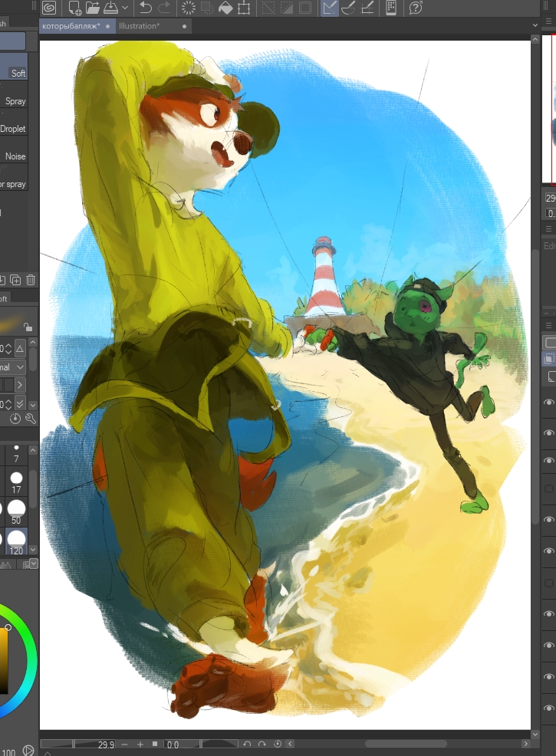Open Clip Studio Paint support help icon
The image size is (556, 756).
point(415,8)
